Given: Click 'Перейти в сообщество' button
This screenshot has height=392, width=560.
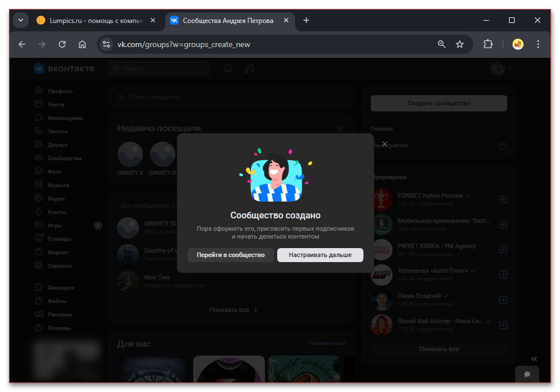Looking at the screenshot, I should (230, 255).
